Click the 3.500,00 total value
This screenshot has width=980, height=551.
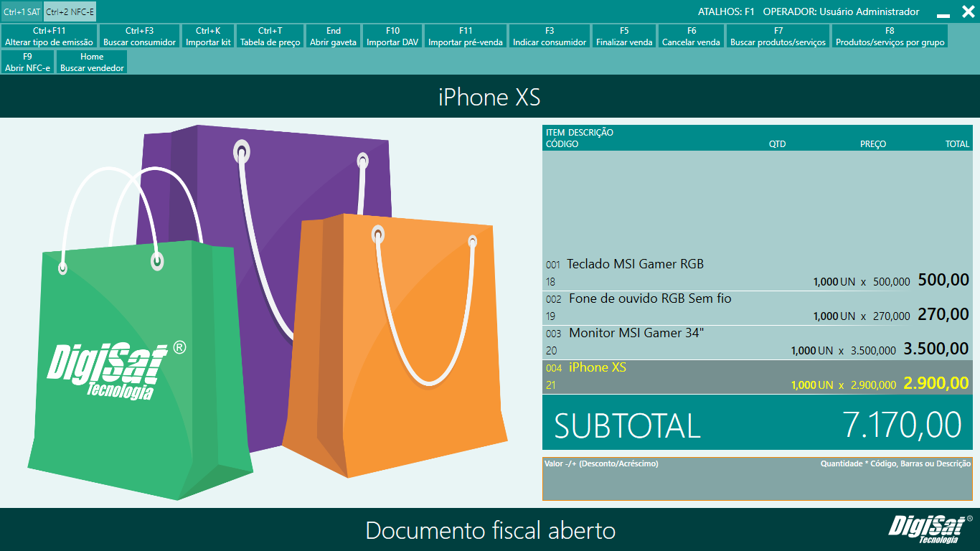point(936,349)
